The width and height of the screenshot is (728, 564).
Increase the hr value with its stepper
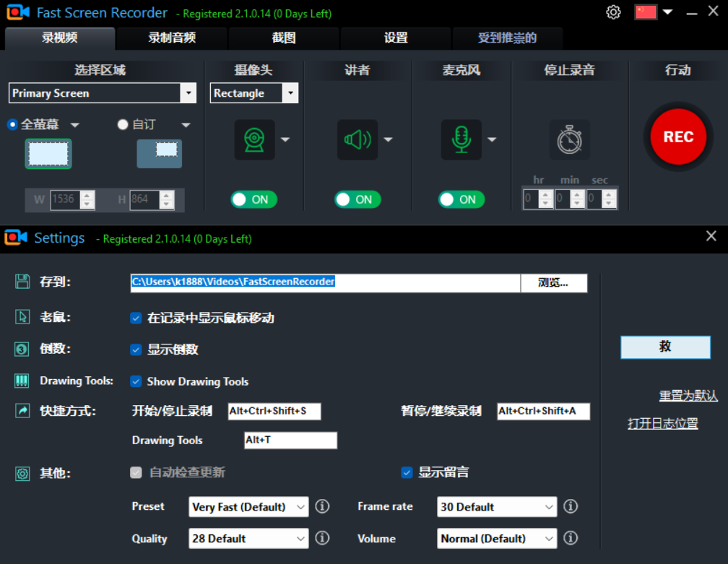(547, 194)
